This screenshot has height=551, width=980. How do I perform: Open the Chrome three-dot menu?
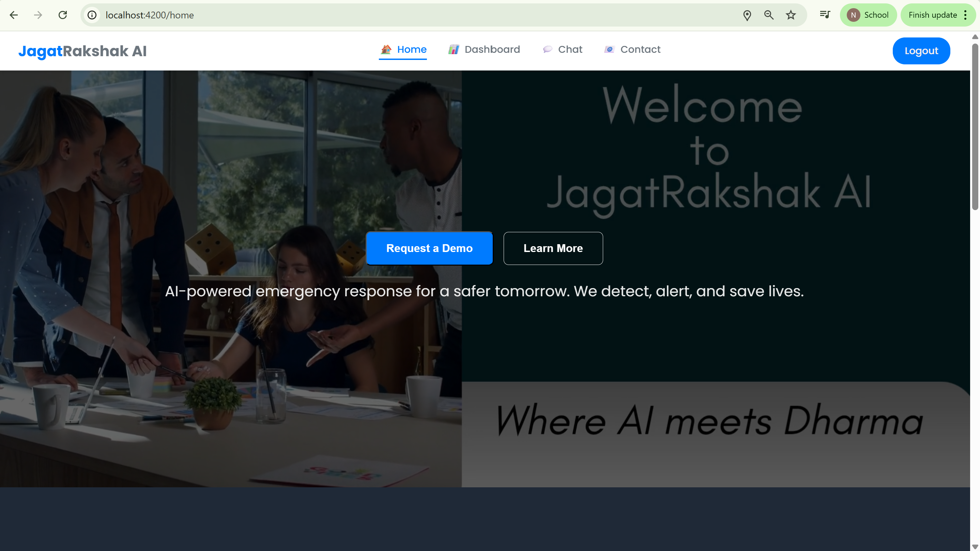click(x=966, y=15)
